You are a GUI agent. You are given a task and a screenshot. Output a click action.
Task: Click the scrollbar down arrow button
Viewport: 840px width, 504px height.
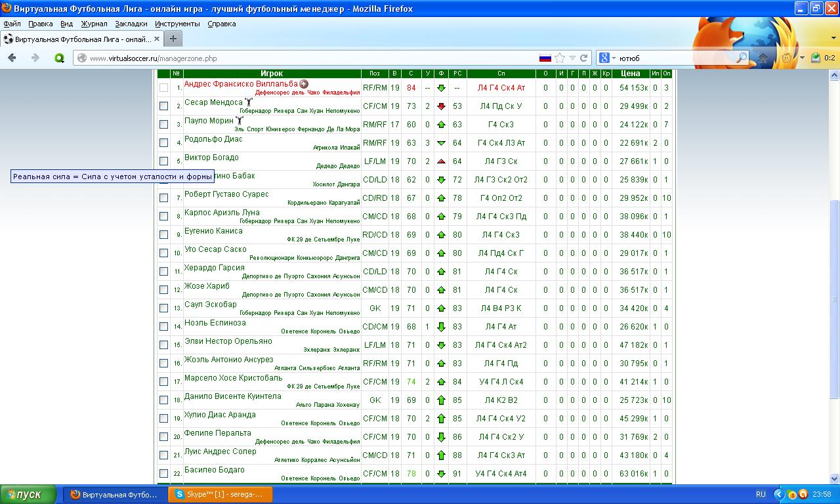[x=835, y=478]
